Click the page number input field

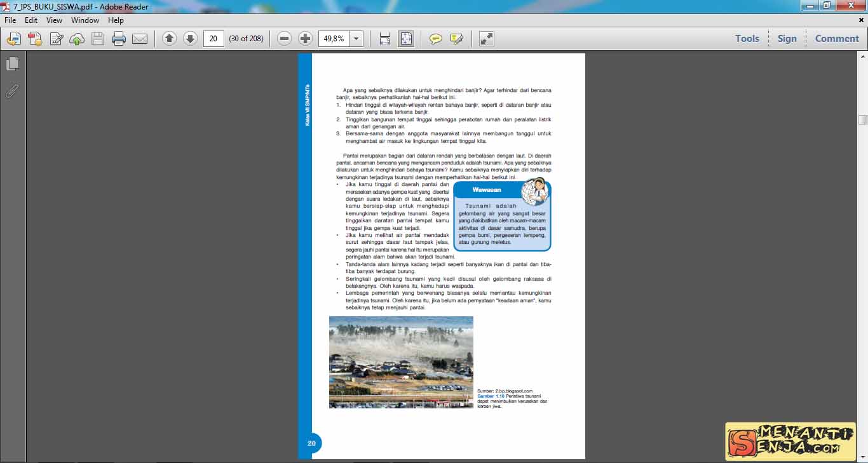click(214, 39)
